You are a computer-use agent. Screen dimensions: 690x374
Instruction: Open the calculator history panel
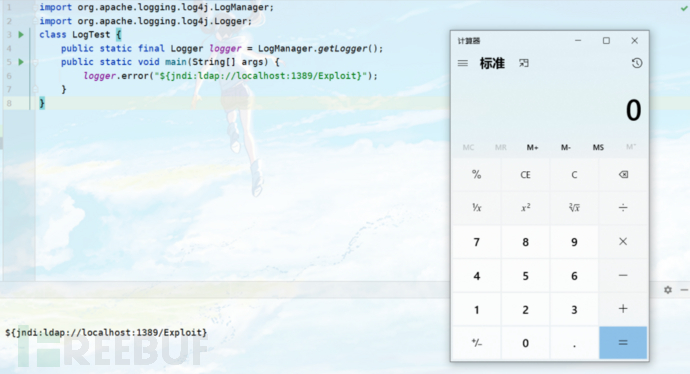(636, 63)
